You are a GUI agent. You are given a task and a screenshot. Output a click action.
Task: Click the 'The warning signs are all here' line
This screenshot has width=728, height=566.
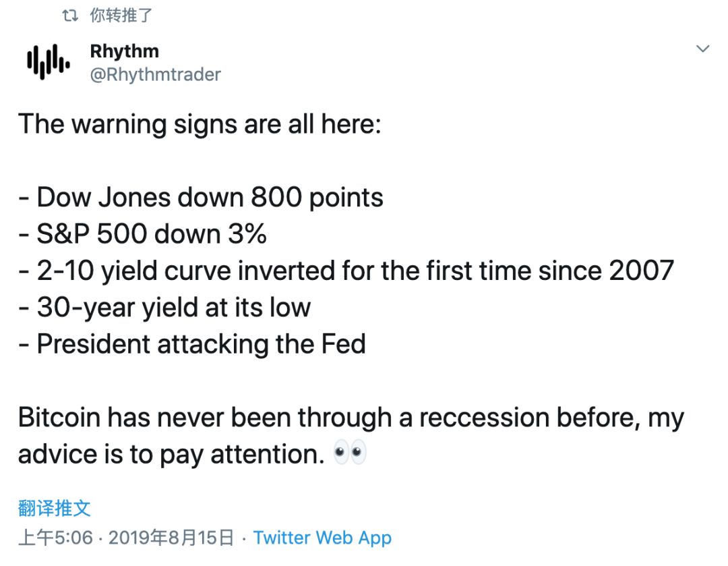pyautogui.click(x=200, y=125)
